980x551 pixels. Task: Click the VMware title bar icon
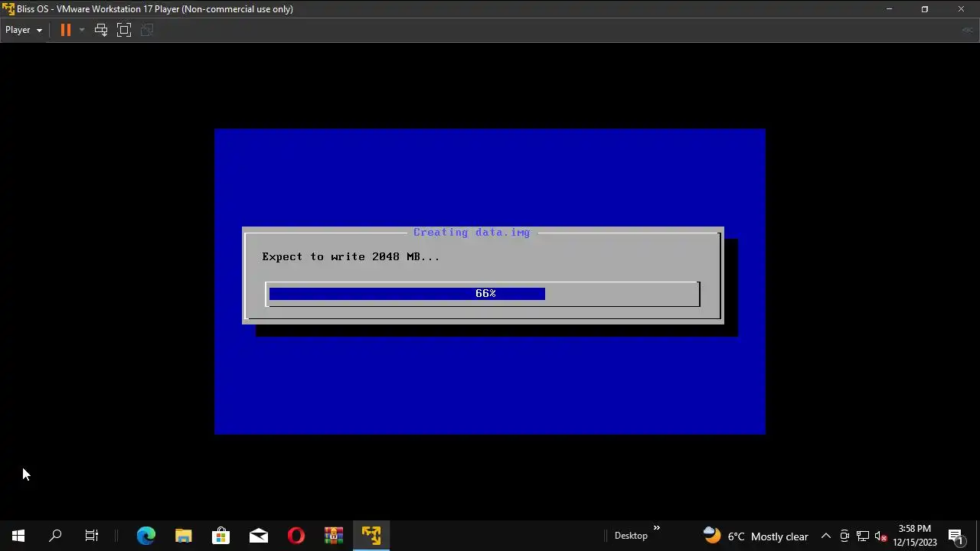8,9
